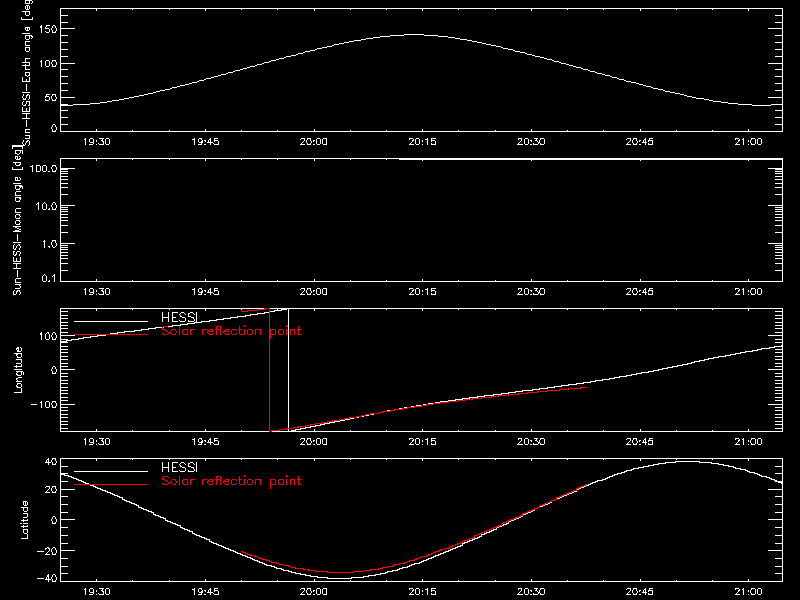Click Solar reflection point legend in Longitude plot

(x=231, y=331)
